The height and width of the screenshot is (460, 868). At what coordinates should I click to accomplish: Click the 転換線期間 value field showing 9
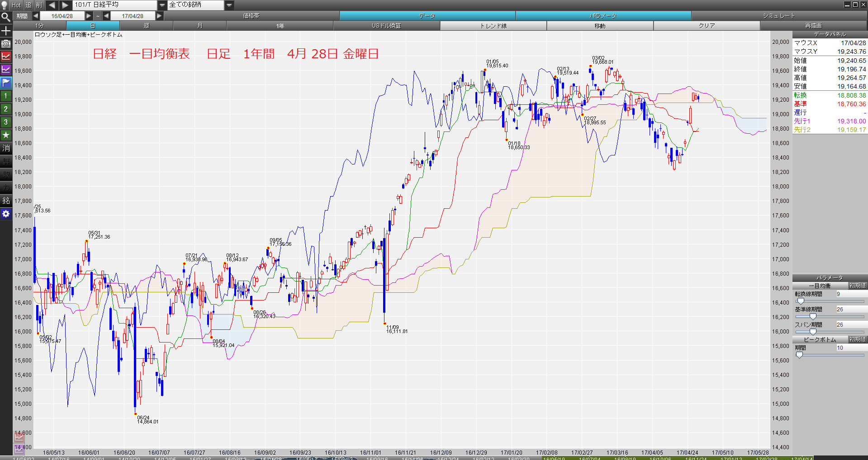[851, 294]
